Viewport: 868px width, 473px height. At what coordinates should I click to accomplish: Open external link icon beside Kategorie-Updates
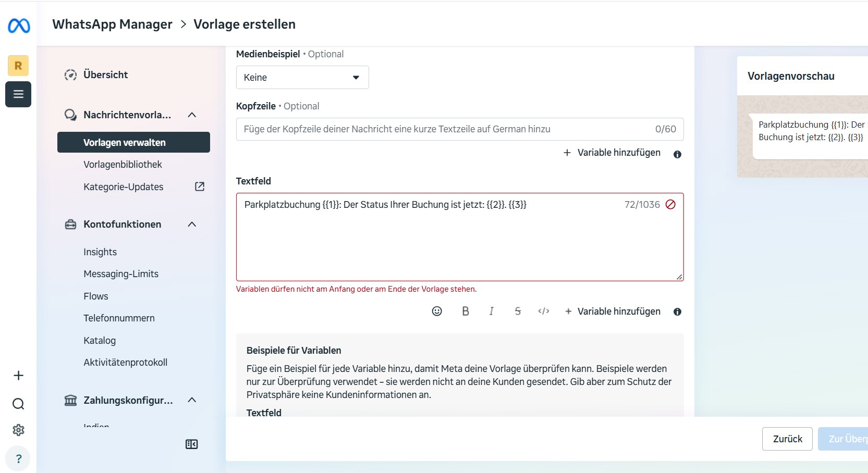click(200, 186)
